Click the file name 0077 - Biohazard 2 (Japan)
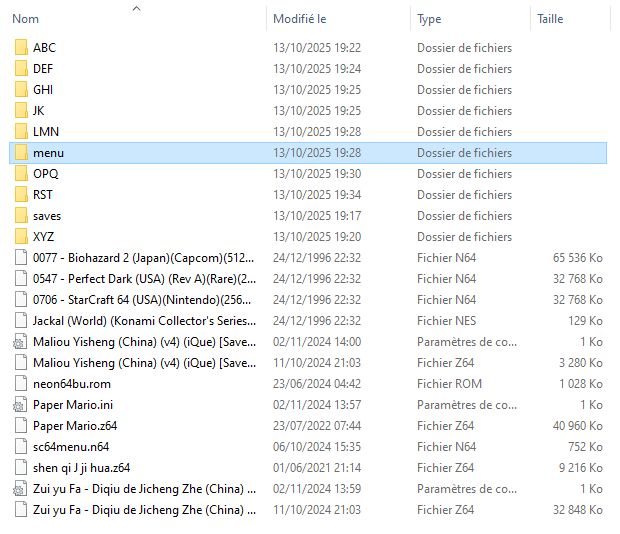 [144, 258]
